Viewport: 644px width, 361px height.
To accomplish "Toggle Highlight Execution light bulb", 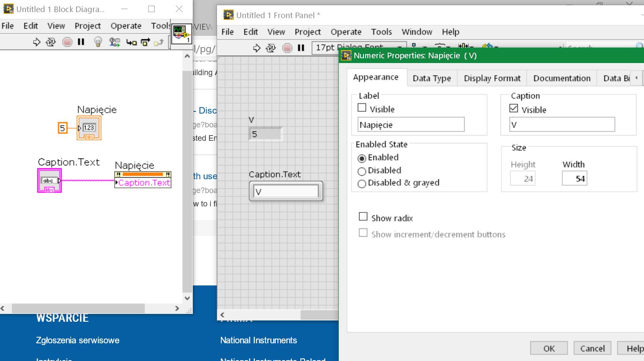I will tap(98, 42).
